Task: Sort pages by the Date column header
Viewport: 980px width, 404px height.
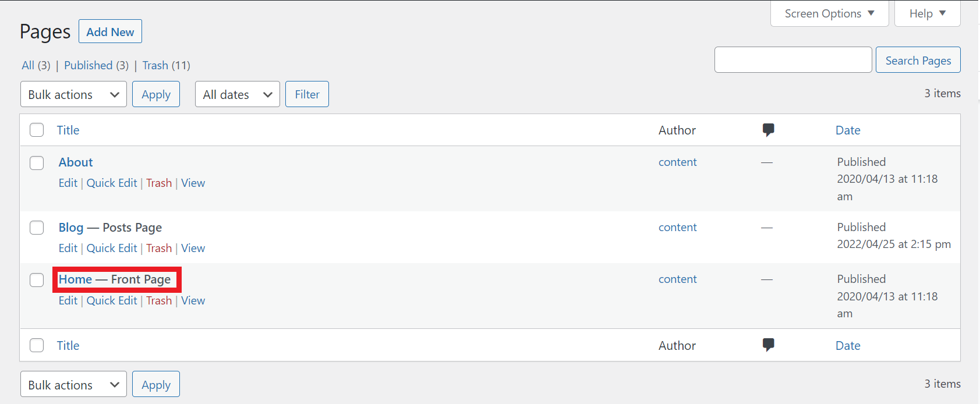Action: click(x=848, y=130)
